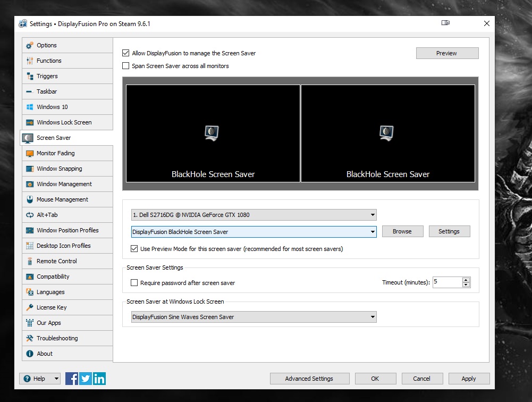
Task: Click the monitor icon in title bar
Action: tap(445, 23)
